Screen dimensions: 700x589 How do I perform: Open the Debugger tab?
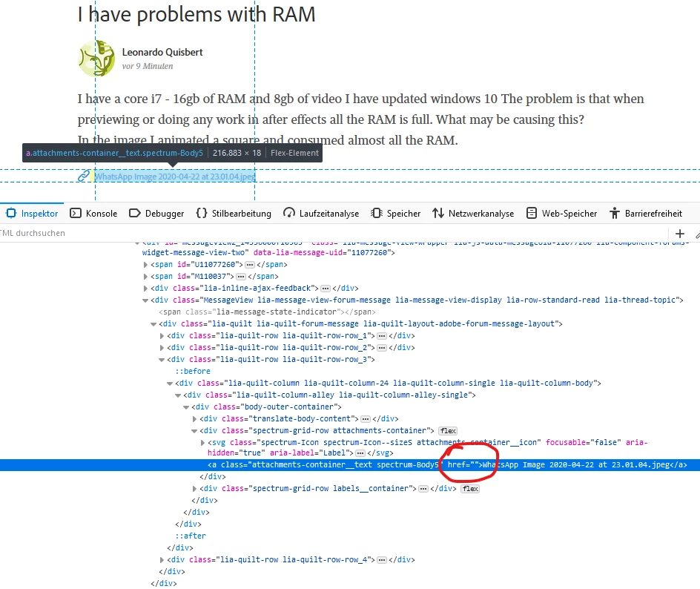[156, 214]
